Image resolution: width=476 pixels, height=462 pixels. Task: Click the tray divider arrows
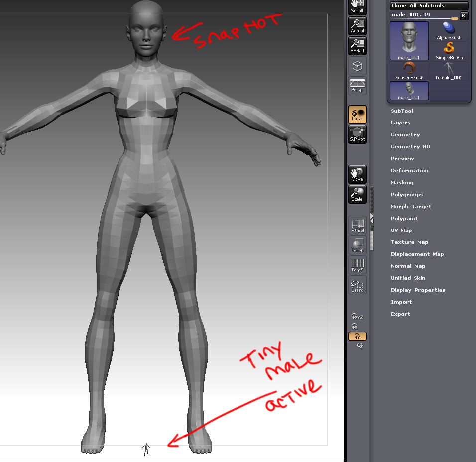tap(372, 219)
